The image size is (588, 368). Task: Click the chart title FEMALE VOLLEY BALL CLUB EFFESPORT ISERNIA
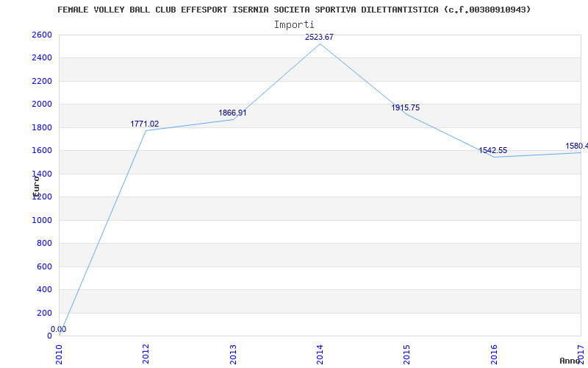coord(295,10)
